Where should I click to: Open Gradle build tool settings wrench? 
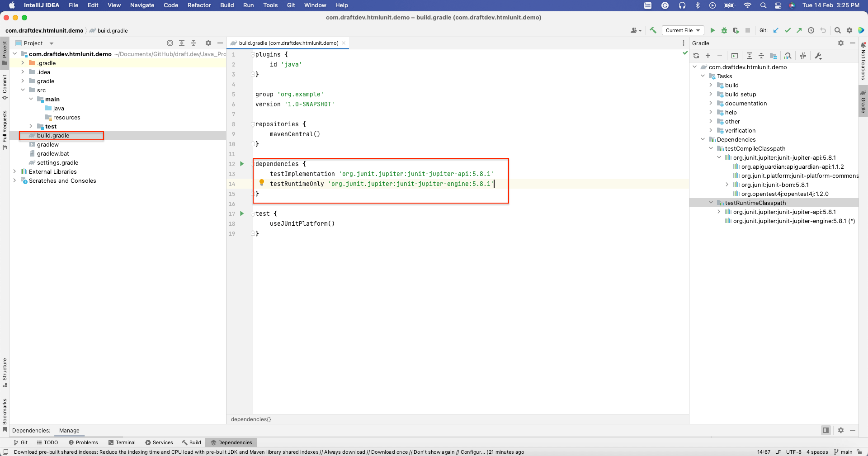point(818,56)
